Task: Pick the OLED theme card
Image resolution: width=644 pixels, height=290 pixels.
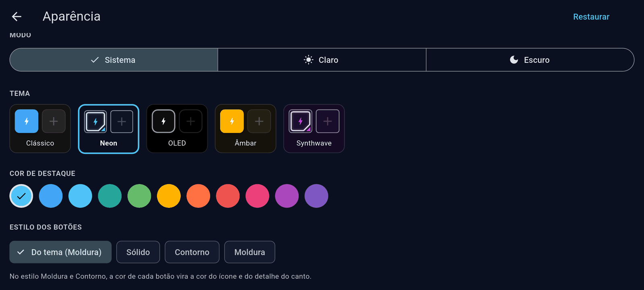Action: [177, 129]
